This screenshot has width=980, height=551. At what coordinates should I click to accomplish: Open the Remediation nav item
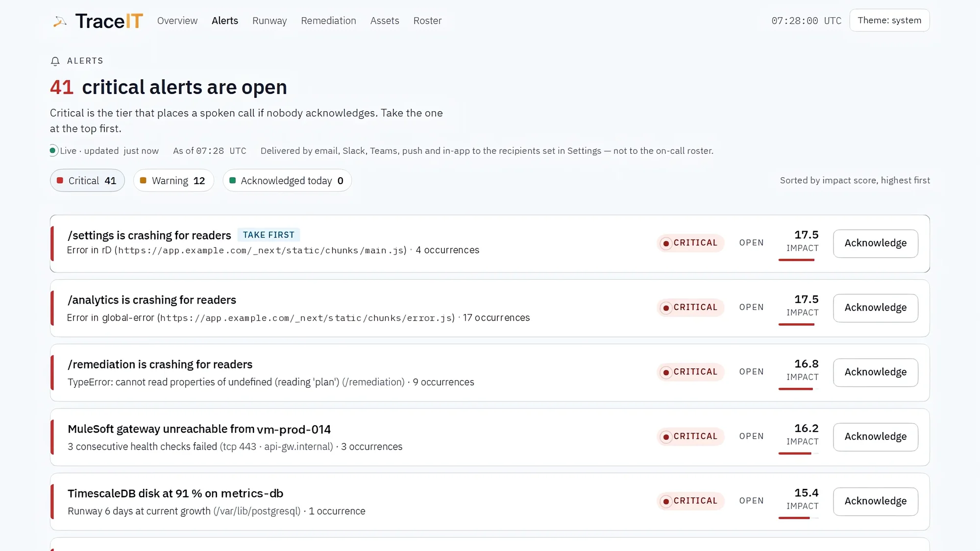[x=328, y=21]
